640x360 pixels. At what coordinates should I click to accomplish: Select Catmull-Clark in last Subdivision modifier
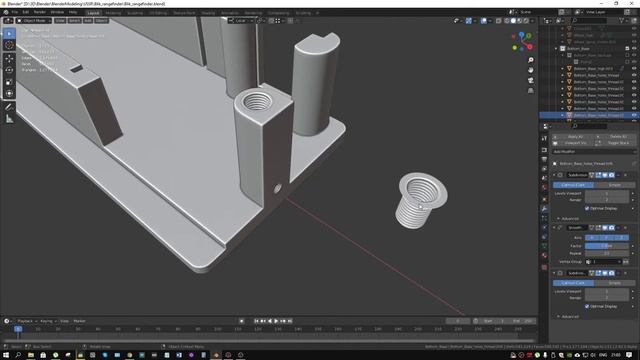[573, 283]
